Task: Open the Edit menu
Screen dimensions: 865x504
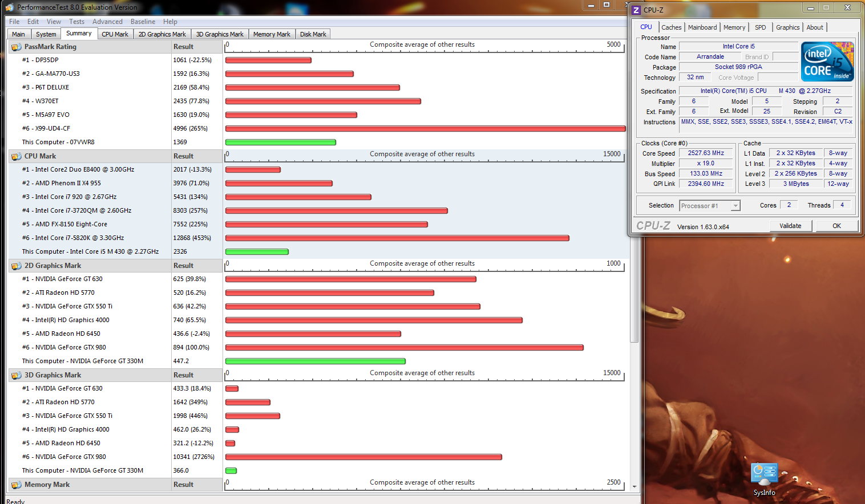Action: pyautogui.click(x=33, y=22)
